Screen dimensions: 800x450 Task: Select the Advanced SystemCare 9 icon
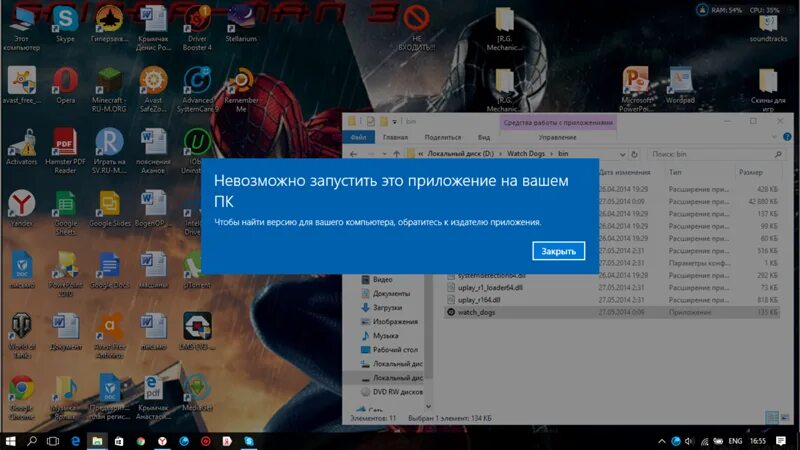click(197, 90)
